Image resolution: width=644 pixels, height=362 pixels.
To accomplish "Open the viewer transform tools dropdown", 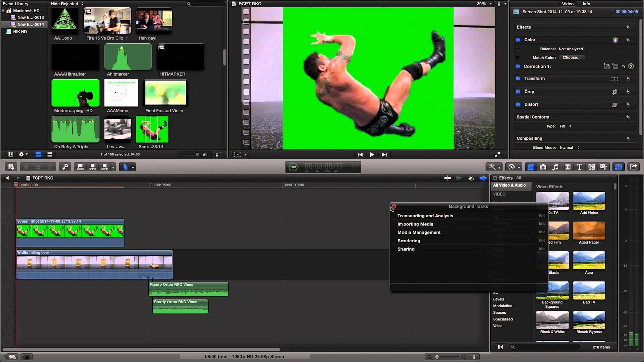I will 239,155.
